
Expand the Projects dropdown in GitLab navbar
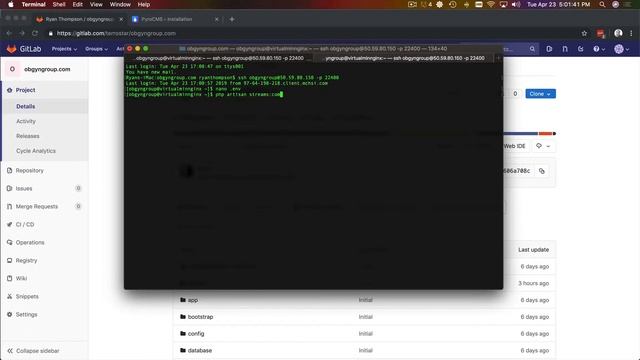coord(64,49)
